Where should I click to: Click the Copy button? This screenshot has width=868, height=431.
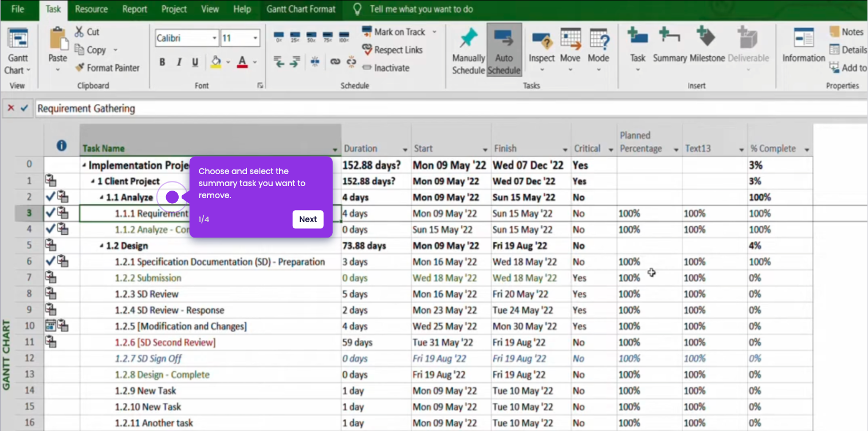91,50
